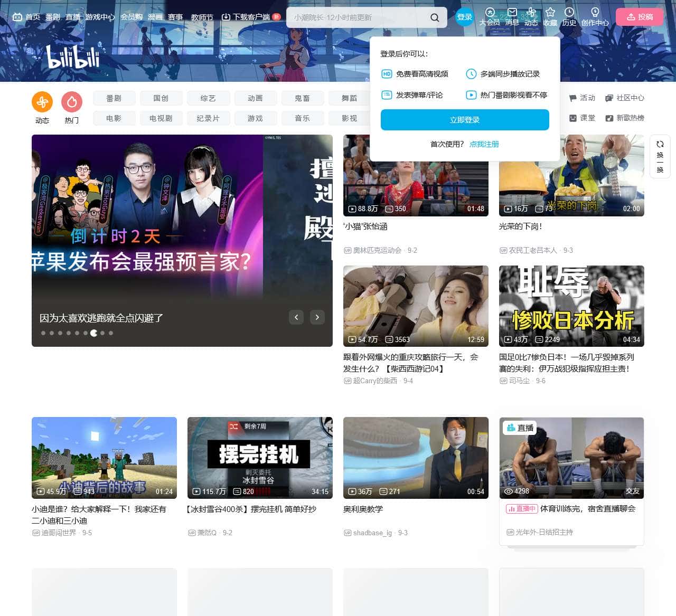Go to next carousel slide arrow
Image resolution: width=676 pixels, height=616 pixels.
tap(317, 317)
